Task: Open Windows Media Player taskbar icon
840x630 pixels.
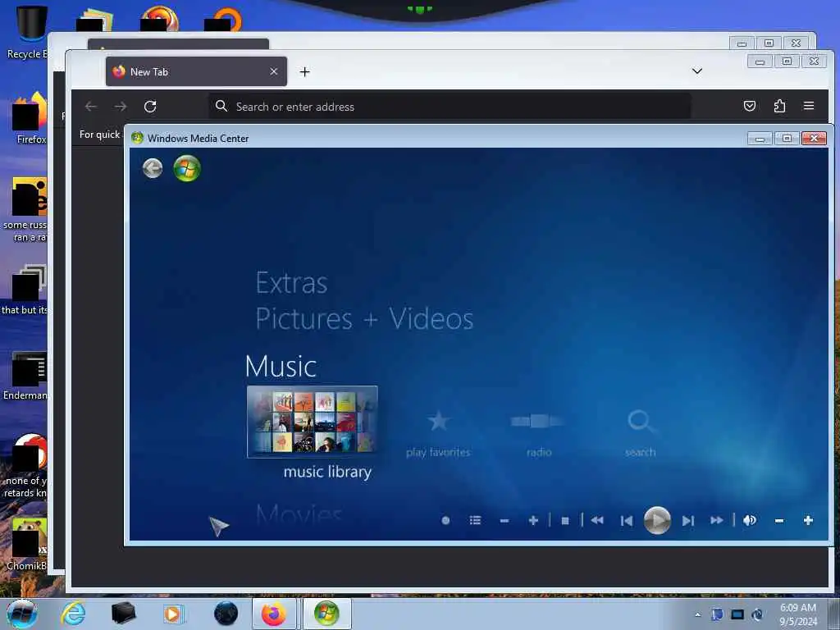Action: point(173,614)
